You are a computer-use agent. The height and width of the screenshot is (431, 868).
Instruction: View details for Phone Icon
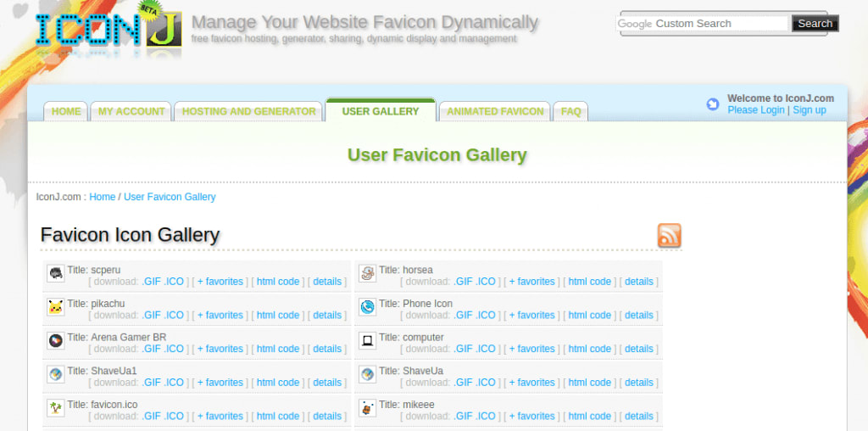(639, 316)
